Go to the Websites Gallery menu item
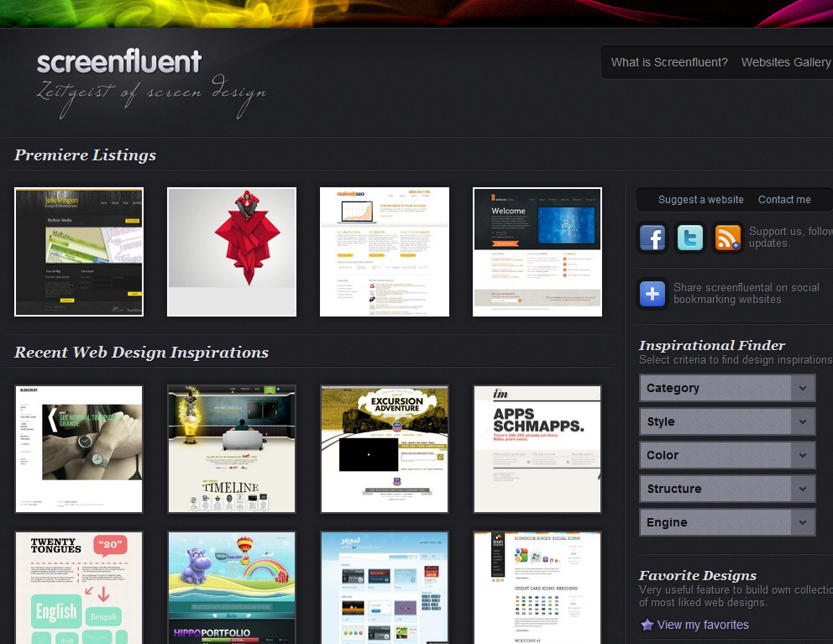 (x=787, y=62)
